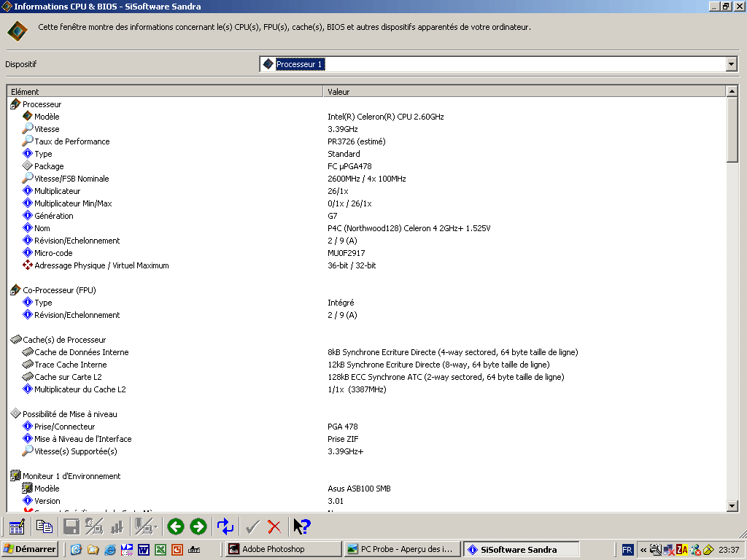Click the green back arrow button

(175, 526)
